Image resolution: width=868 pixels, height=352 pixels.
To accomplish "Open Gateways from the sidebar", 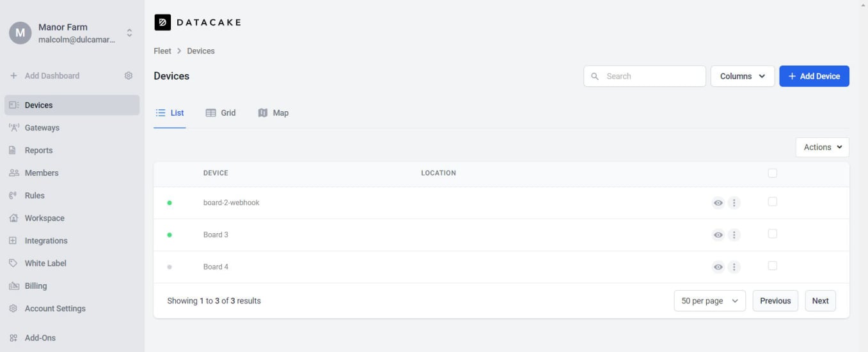I will click(x=42, y=128).
